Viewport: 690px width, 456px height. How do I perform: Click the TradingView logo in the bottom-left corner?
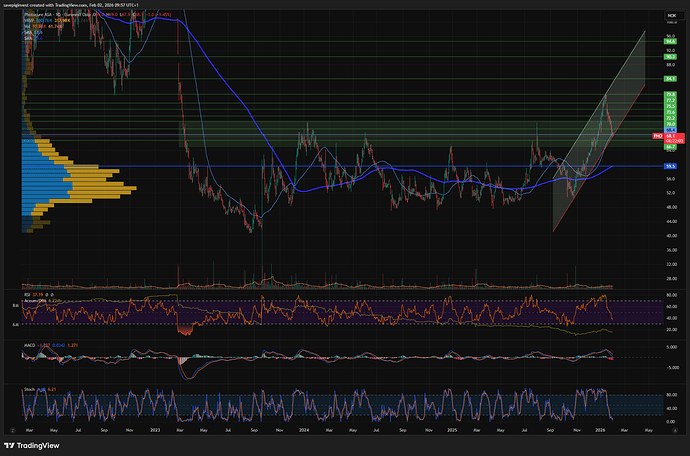tap(29, 445)
